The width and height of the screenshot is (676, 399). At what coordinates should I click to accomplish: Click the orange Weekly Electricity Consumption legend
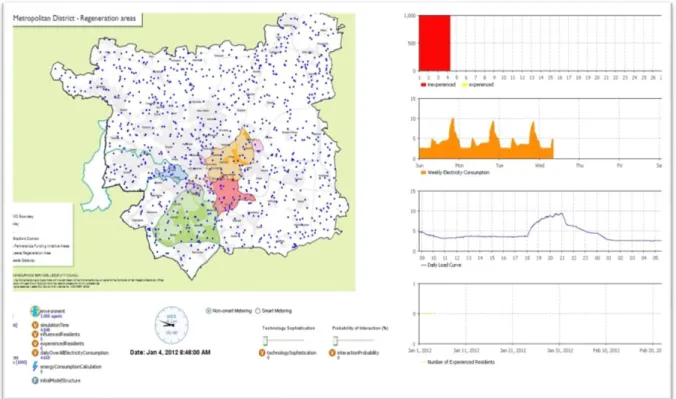click(455, 173)
